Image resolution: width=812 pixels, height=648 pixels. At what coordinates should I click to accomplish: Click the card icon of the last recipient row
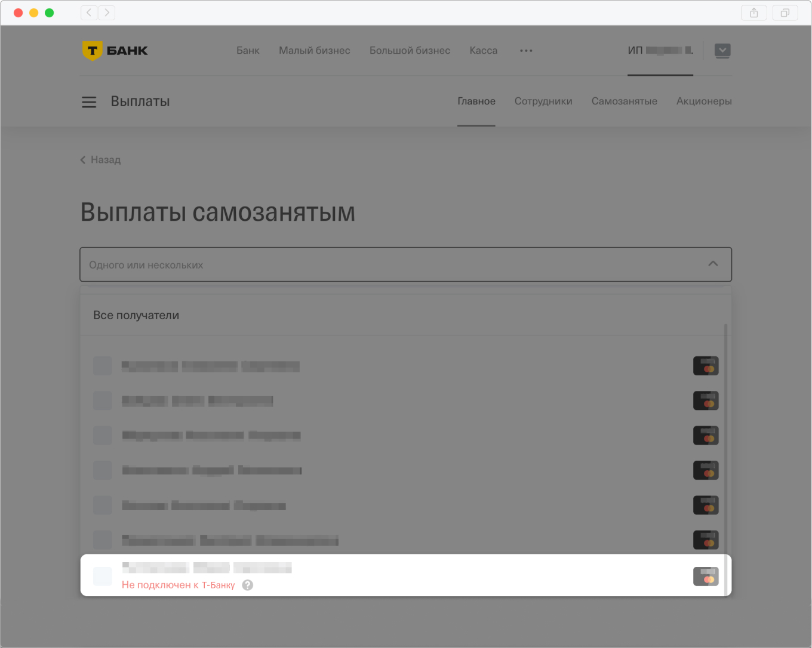click(706, 576)
